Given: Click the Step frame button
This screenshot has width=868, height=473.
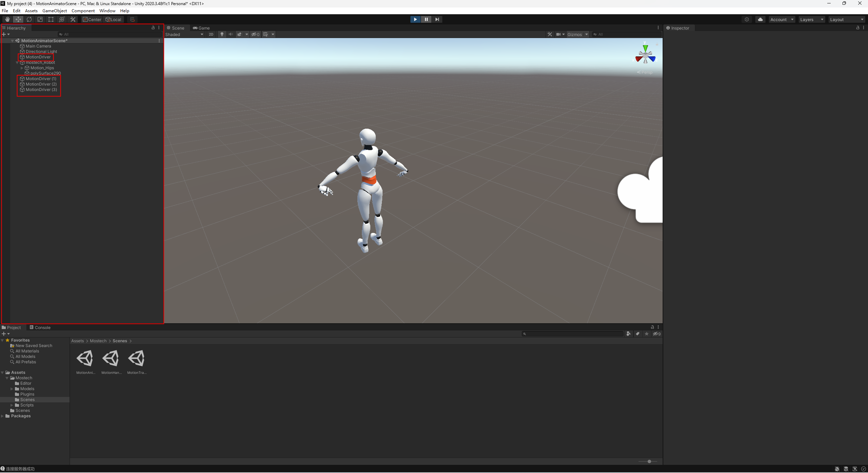Looking at the screenshot, I should 437,19.
